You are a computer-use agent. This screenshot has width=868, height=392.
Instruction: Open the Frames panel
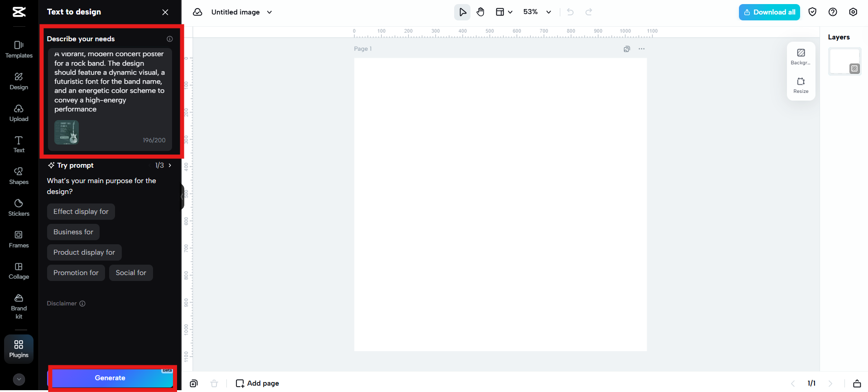[19, 239]
